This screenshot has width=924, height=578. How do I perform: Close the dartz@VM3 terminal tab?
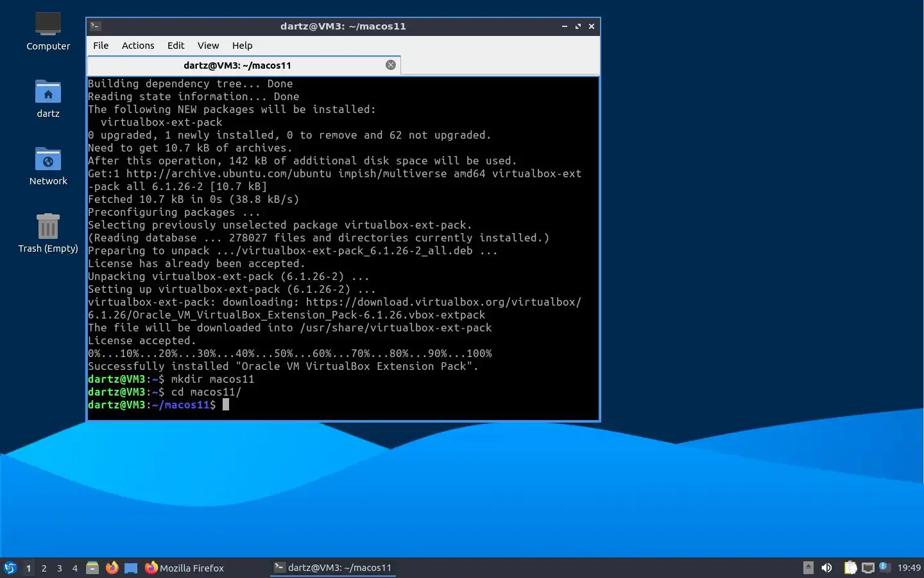[391, 65]
